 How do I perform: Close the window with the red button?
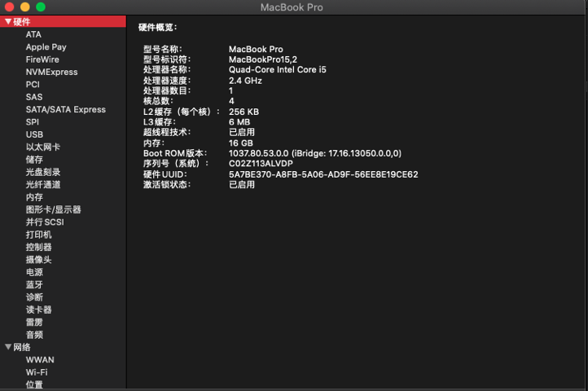[x=10, y=7]
